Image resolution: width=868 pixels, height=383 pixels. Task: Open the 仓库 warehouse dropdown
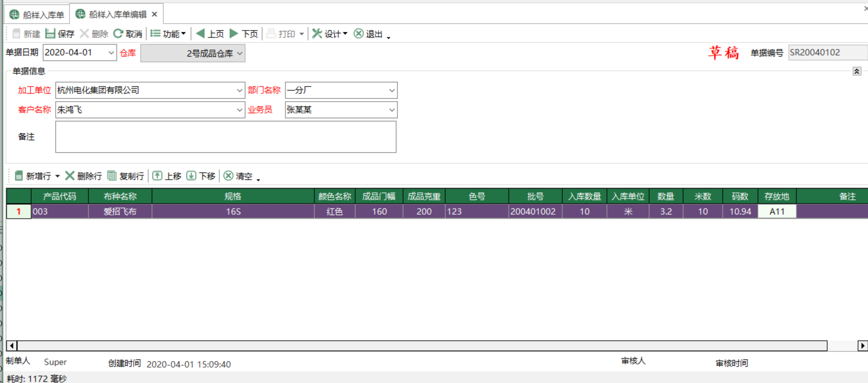[x=240, y=53]
